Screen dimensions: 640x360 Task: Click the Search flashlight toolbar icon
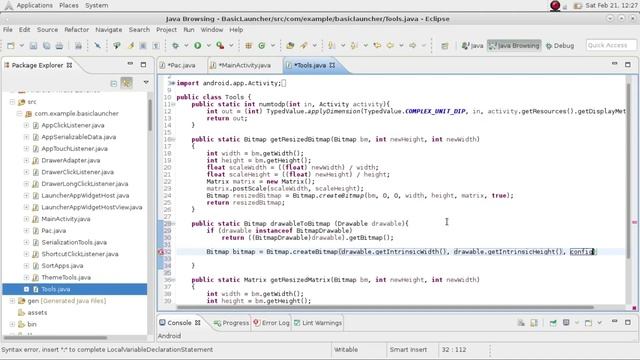tap(304, 46)
